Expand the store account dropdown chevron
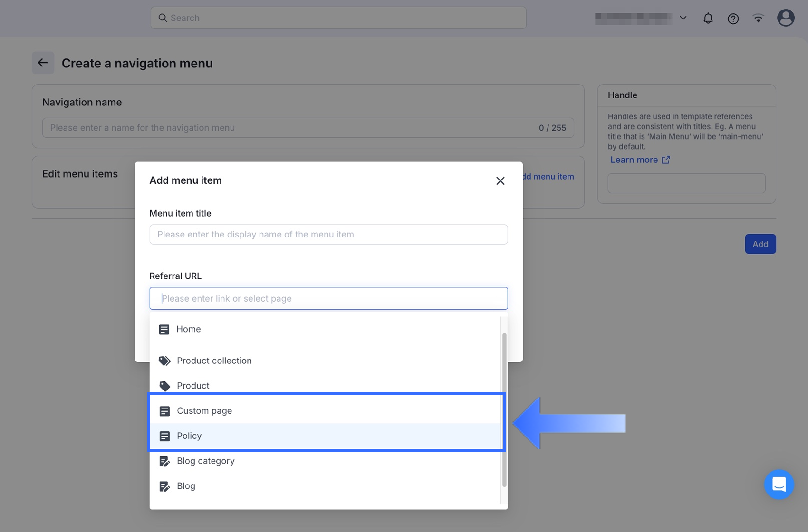 [x=683, y=18]
